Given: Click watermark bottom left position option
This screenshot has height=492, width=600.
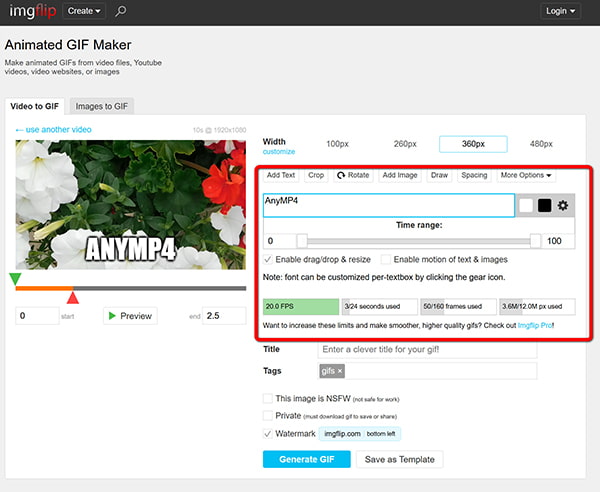Looking at the screenshot, I should [x=381, y=434].
